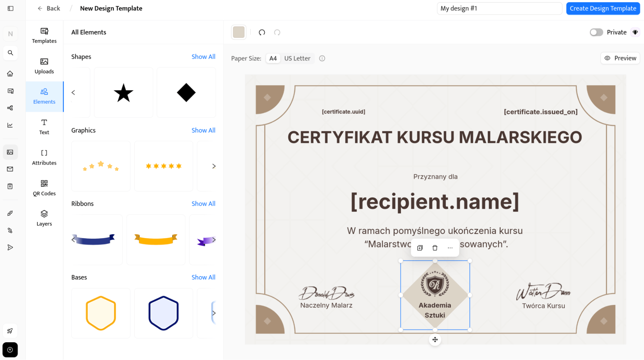The image size is (644, 360).
Task: Select A4 paper size
Action: (273, 58)
